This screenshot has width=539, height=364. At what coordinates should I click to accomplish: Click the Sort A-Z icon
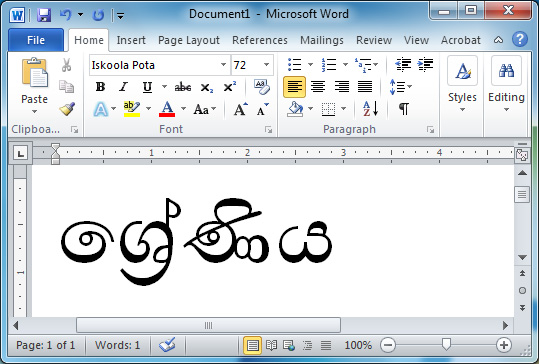click(371, 109)
